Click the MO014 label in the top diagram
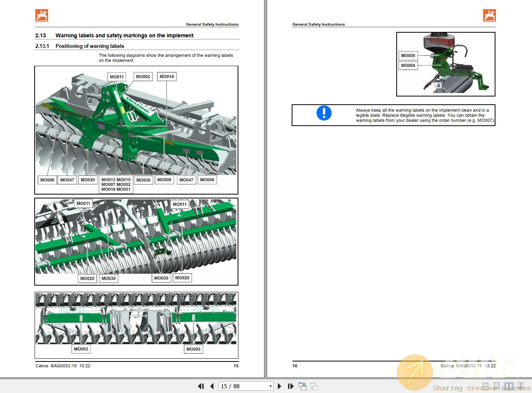Screen dimensions: 532x393 point(166,77)
